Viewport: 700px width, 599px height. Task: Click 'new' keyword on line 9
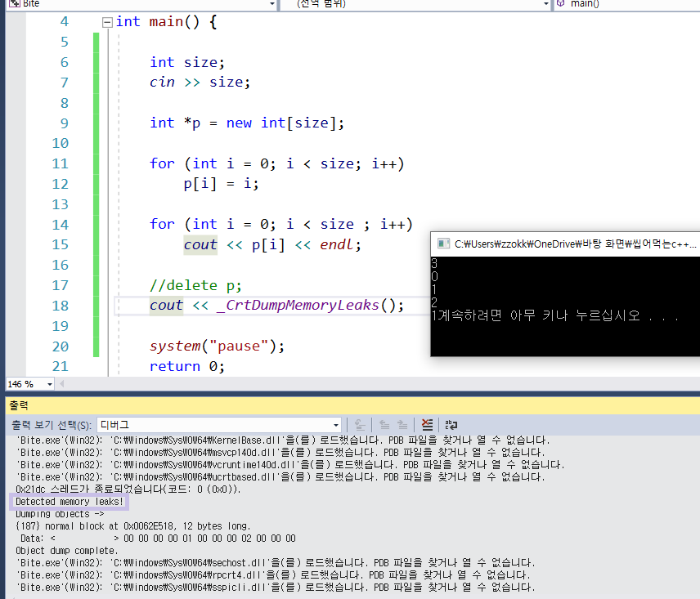coord(239,123)
